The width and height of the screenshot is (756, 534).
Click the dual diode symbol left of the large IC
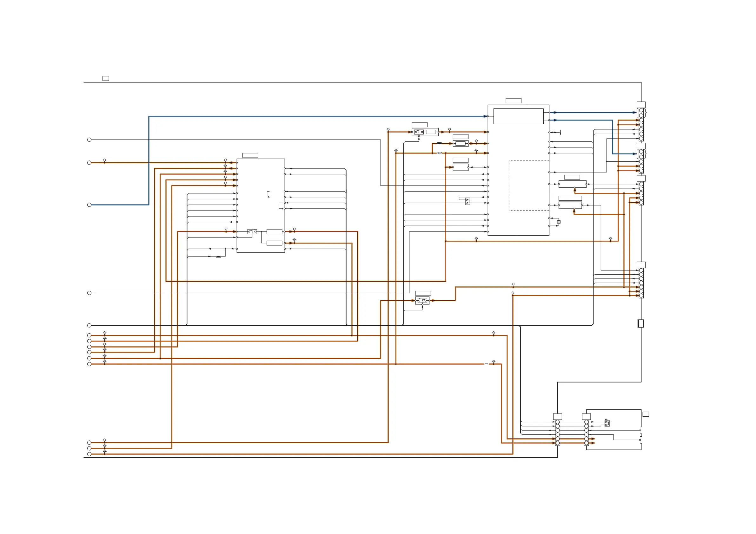[x=467, y=201]
